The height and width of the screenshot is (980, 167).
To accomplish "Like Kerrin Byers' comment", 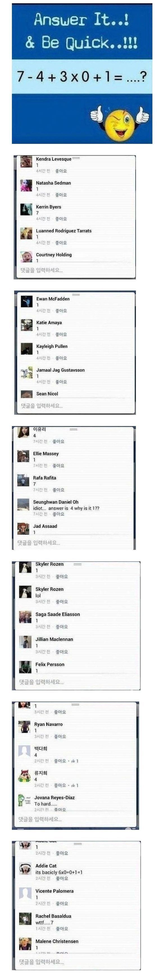I will (x=61, y=219).
